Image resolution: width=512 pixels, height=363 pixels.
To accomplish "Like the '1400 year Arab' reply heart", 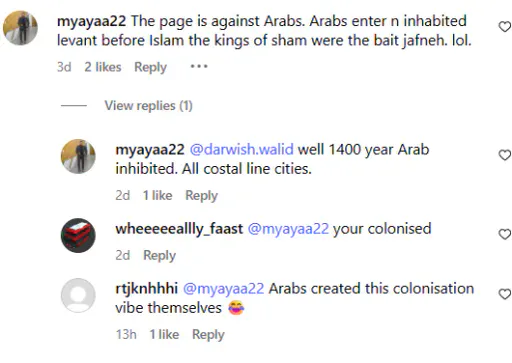I will (x=505, y=155).
